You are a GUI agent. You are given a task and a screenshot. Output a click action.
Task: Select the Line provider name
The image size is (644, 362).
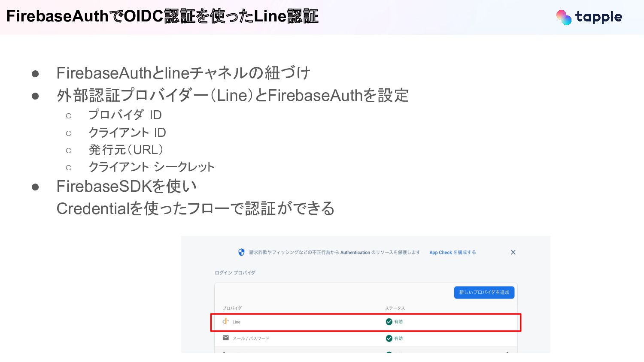coord(237,322)
